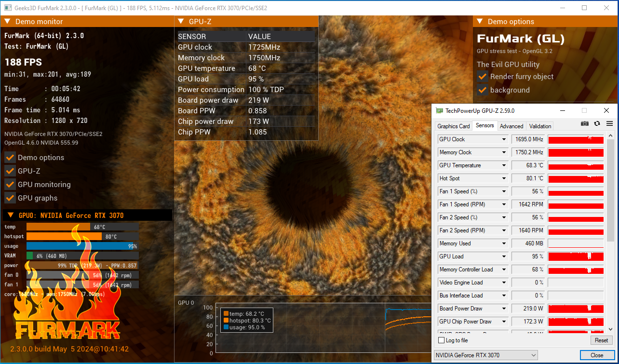
Task: Click the Reset button in GPU-Z
Action: [x=601, y=340]
